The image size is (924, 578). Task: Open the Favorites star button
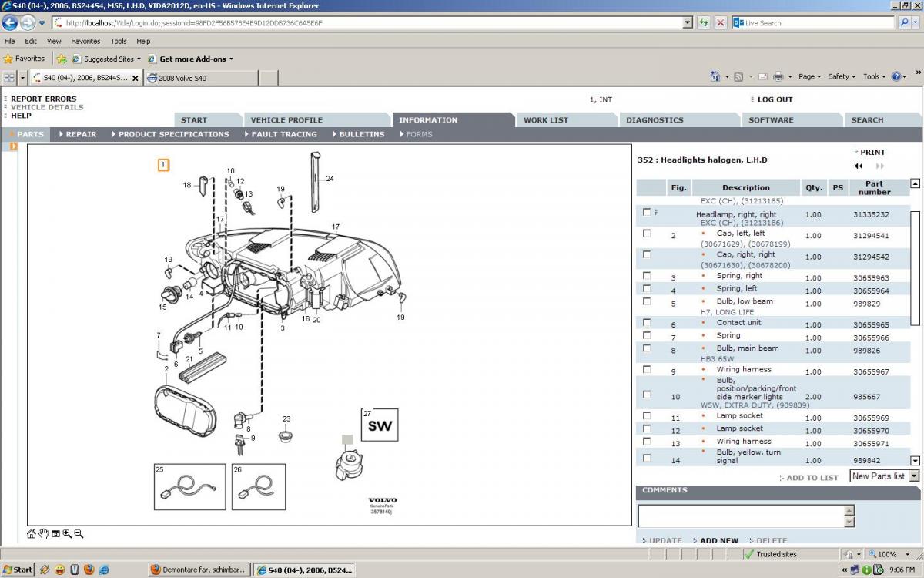point(24,59)
